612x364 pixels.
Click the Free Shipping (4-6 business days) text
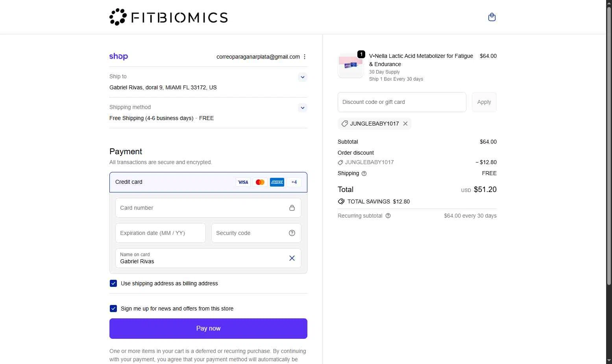[151, 118]
